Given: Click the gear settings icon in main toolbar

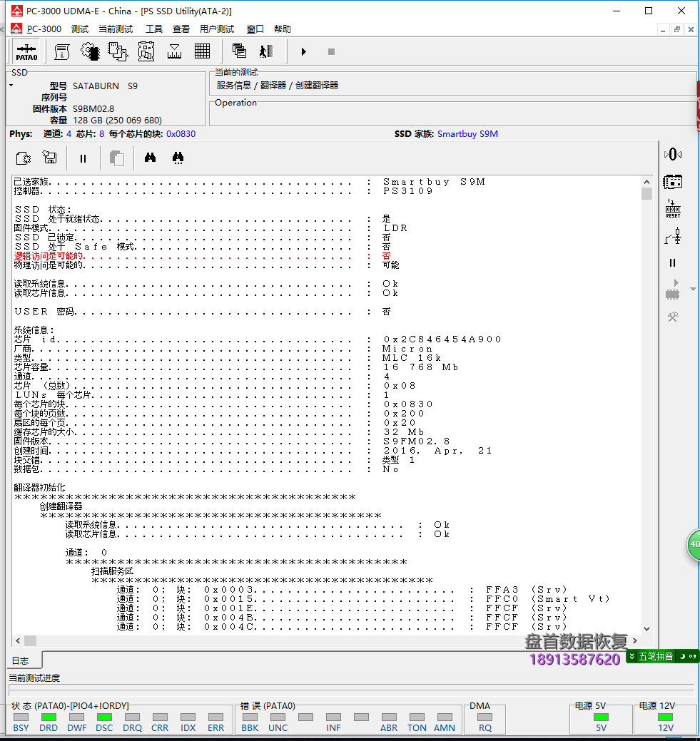Looking at the screenshot, I should (x=90, y=51).
